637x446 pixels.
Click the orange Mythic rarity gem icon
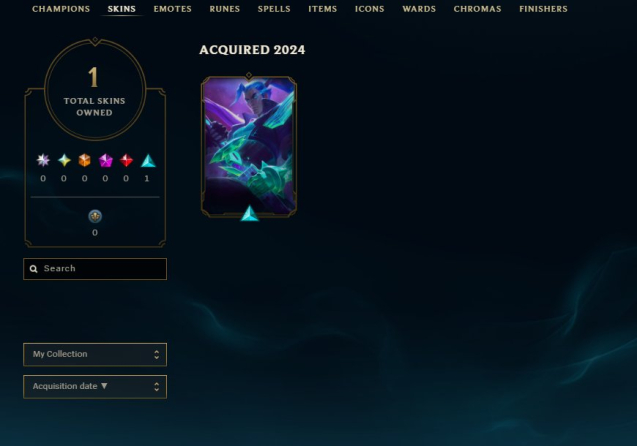(x=84, y=160)
